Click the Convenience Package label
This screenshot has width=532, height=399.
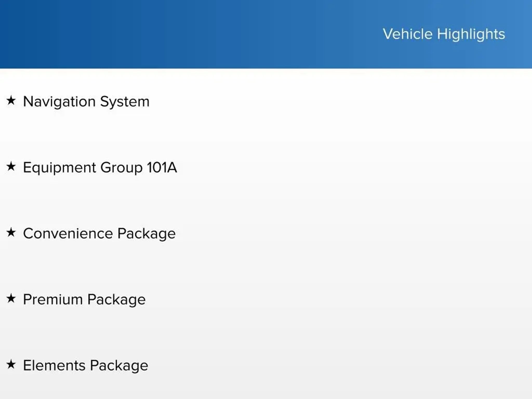99,234
